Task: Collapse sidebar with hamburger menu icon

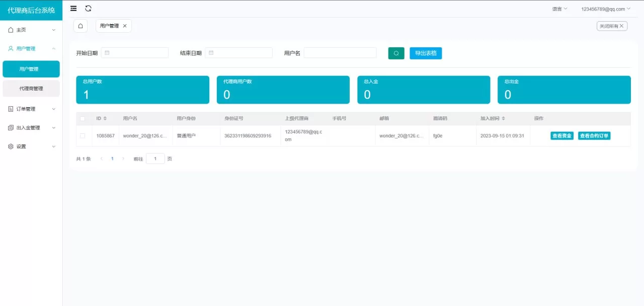Action: 73,9
